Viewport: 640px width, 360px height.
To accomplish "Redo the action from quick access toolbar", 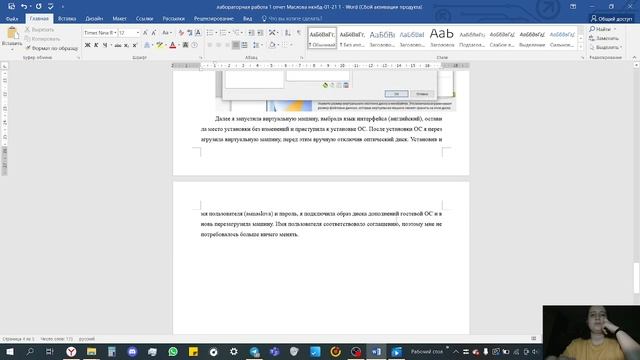I will (x=38, y=7).
